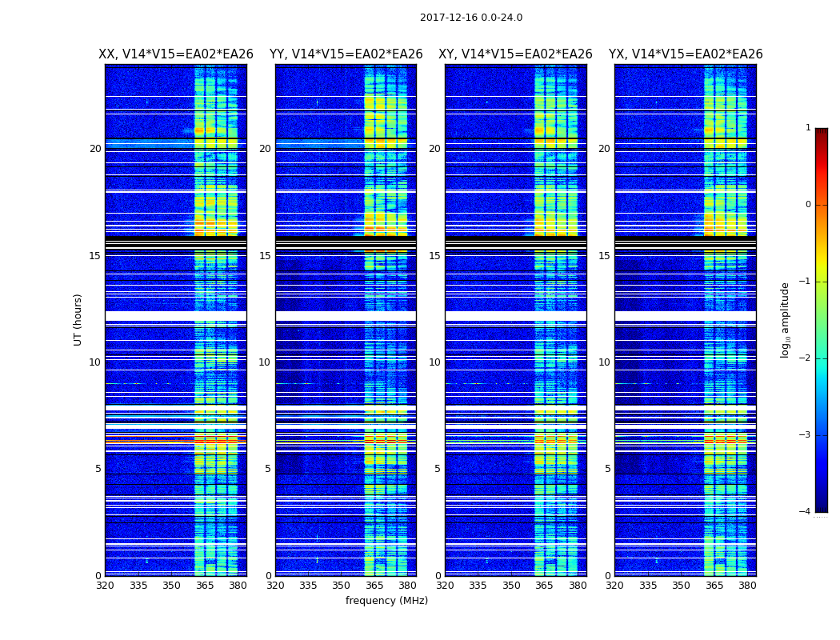Image resolution: width=840 pixels, height=640 pixels.
Task: Click the date title 2017-12-16 0.0-24.0
Action: coord(471,17)
